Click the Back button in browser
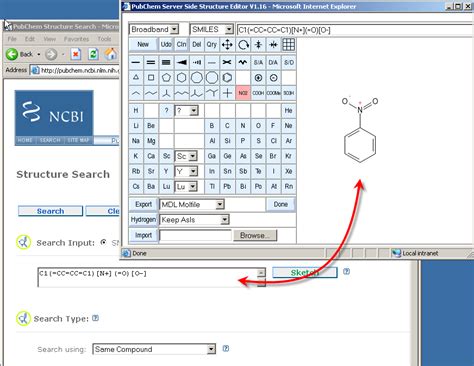The height and width of the screenshot is (366, 474). (19, 54)
